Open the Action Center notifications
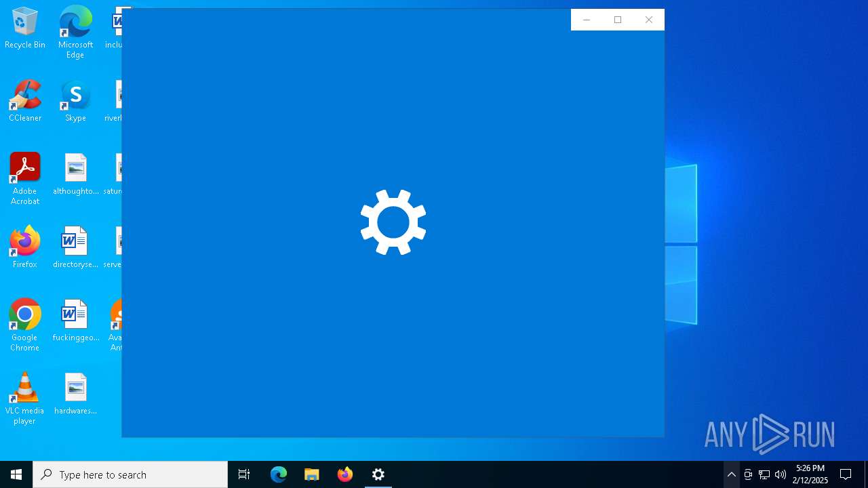 pyautogui.click(x=846, y=474)
